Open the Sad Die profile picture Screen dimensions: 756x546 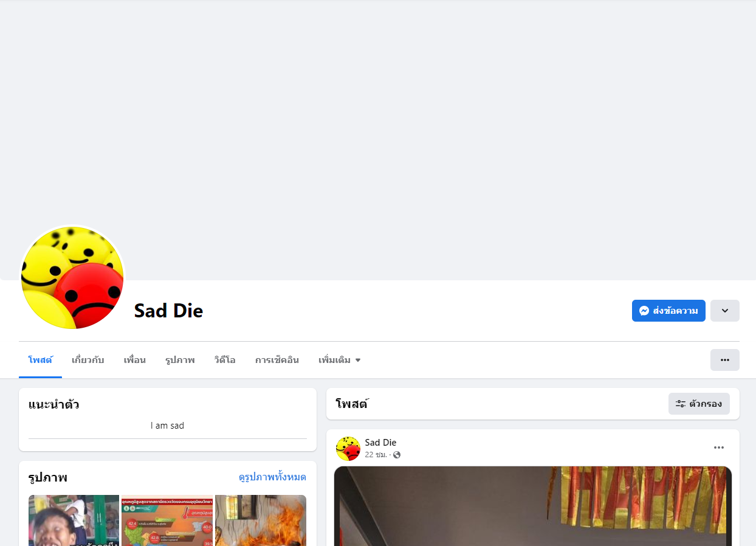pyautogui.click(x=72, y=278)
